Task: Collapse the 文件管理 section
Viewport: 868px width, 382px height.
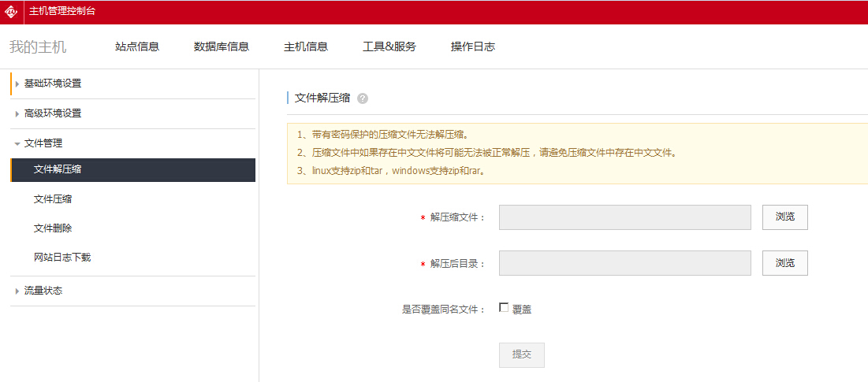Action: pos(43,143)
